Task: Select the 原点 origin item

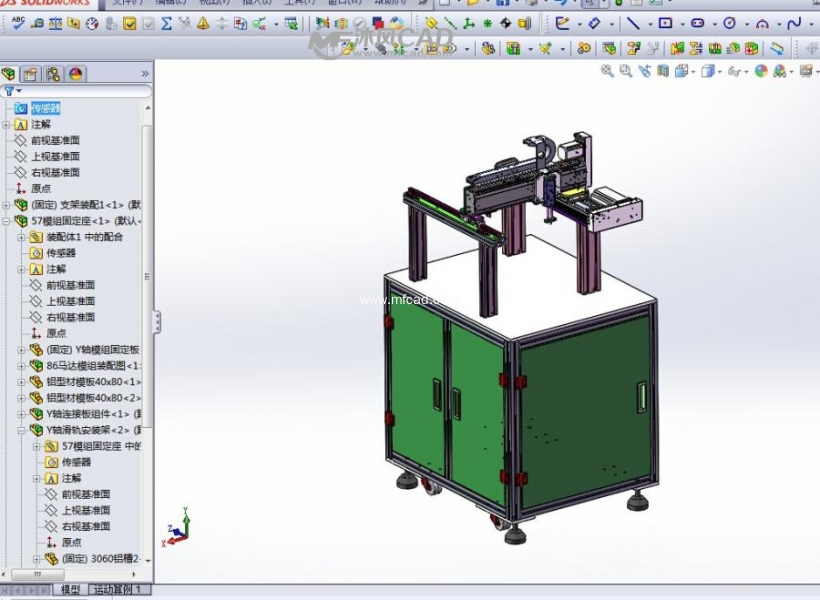Action: point(41,188)
